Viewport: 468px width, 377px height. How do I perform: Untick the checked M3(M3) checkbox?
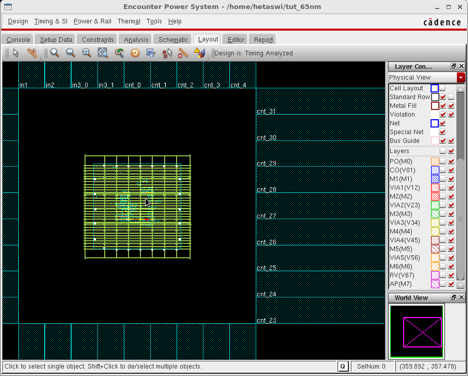pyautogui.click(x=451, y=214)
